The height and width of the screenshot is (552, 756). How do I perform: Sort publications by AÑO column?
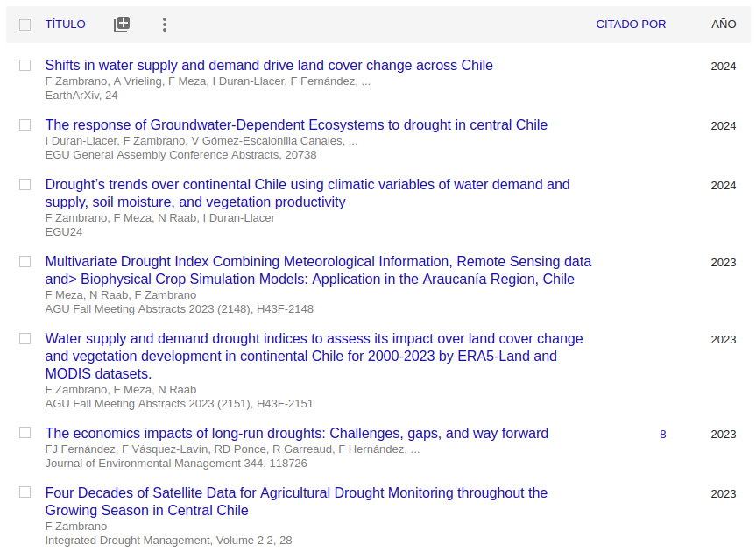(x=724, y=25)
